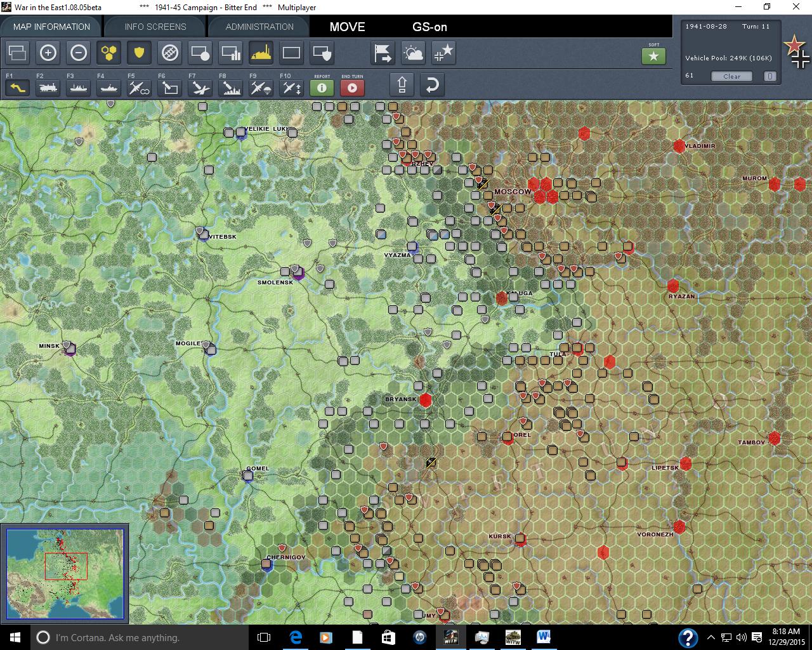Select F6 bomb unit mode

pos(170,86)
